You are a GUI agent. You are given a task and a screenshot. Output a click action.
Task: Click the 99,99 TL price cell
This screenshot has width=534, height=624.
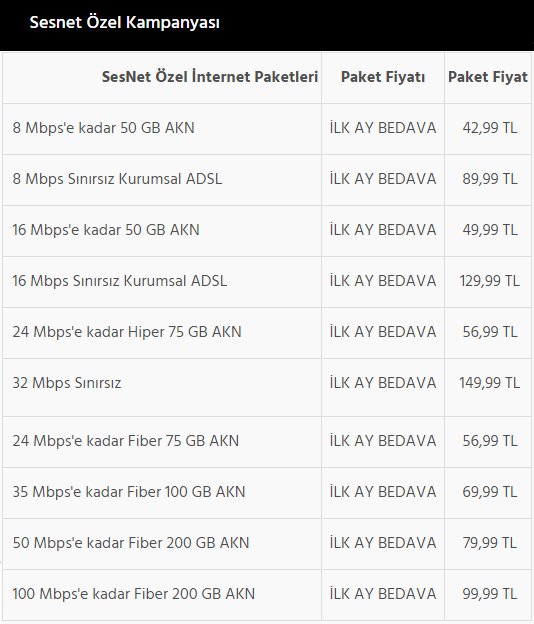tap(489, 594)
